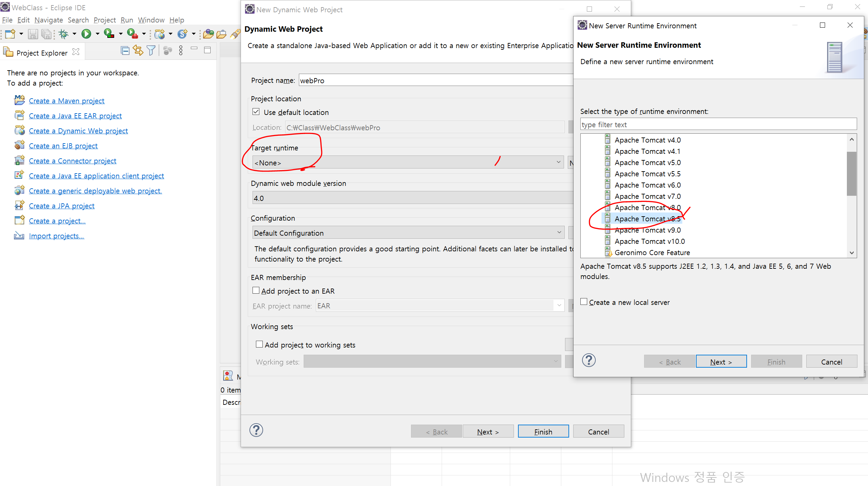
Task: Click help icon in New Server Runtime dialog
Action: coord(589,360)
